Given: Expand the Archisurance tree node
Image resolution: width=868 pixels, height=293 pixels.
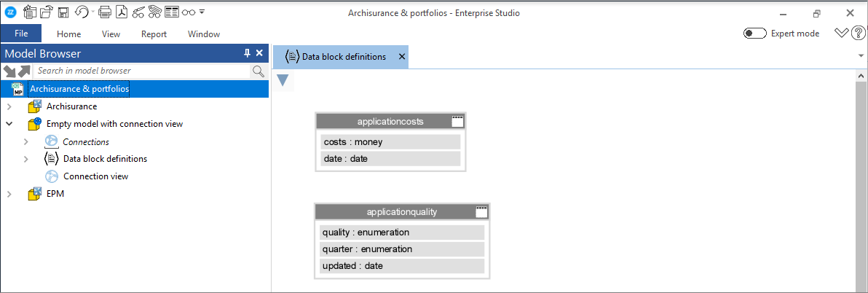Looking at the screenshot, I should pyautogui.click(x=9, y=106).
